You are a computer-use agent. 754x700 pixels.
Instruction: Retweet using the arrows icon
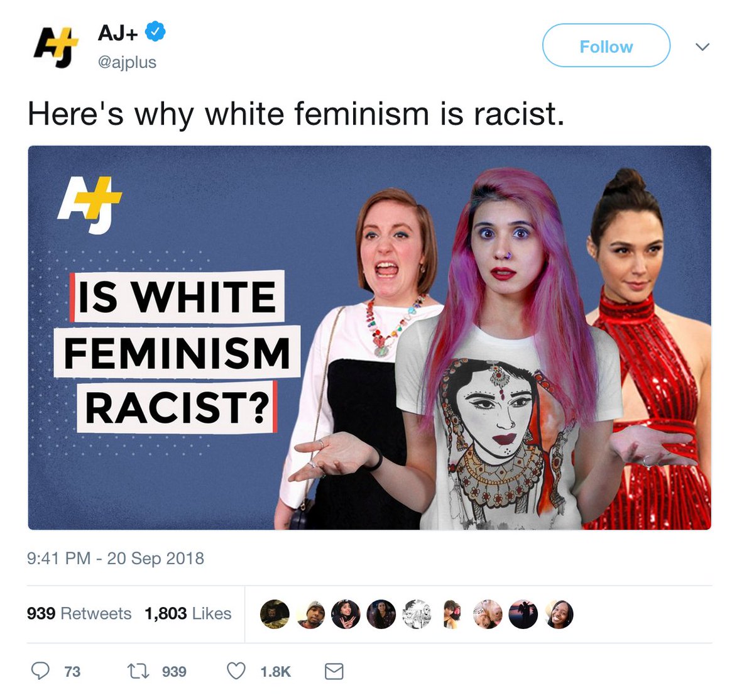pos(138,672)
